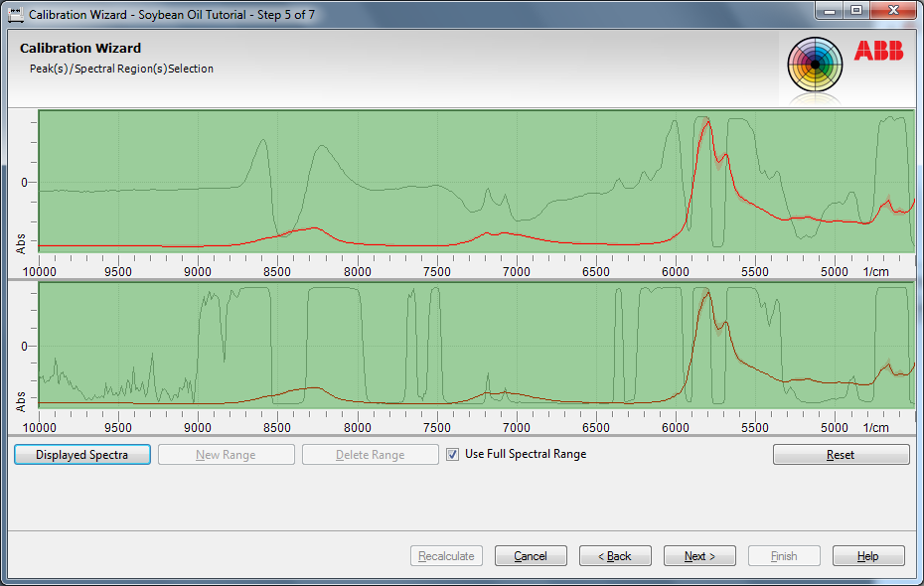Screen dimensions: 924x586
Task: Click 7000 axis label on lower spectrum
Action: coord(516,428)
